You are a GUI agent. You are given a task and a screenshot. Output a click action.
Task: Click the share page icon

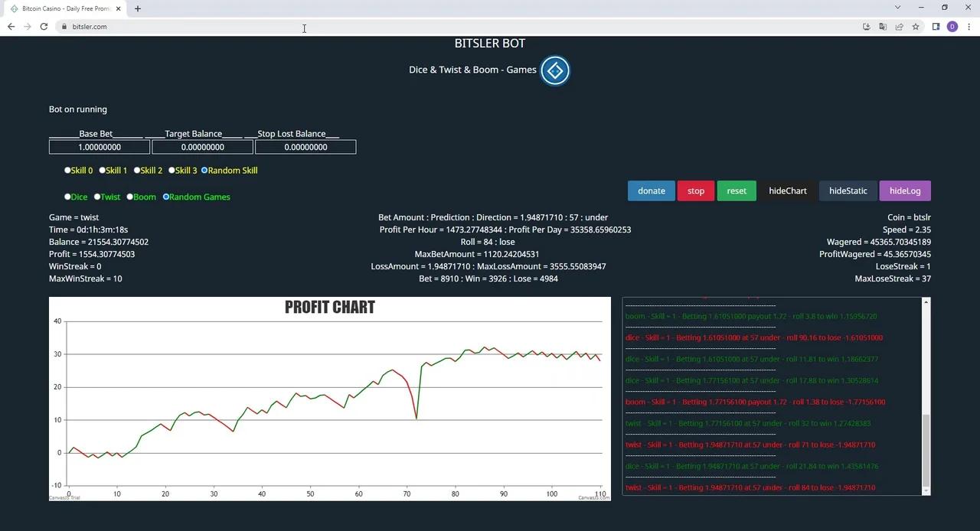pos(899,27)
